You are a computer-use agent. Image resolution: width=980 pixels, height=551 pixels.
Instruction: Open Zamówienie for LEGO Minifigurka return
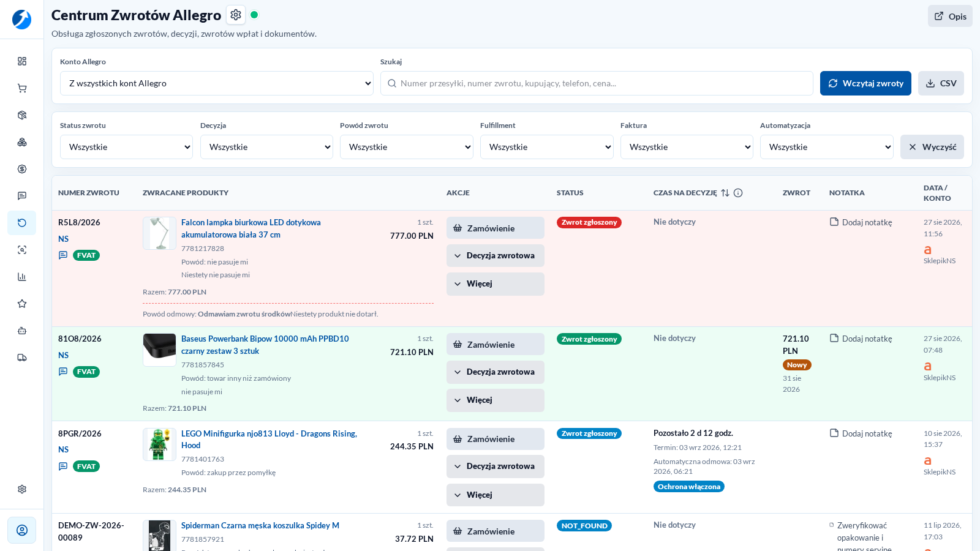(x=496, y=439)
